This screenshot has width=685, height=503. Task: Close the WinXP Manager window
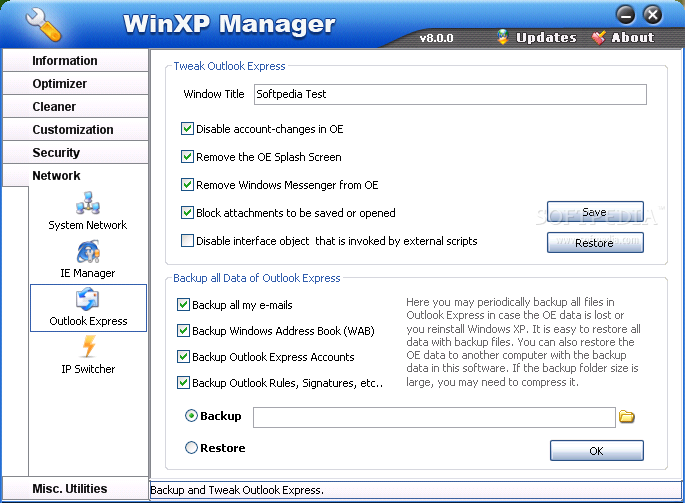pyautogui.click(x=652, y=15)
